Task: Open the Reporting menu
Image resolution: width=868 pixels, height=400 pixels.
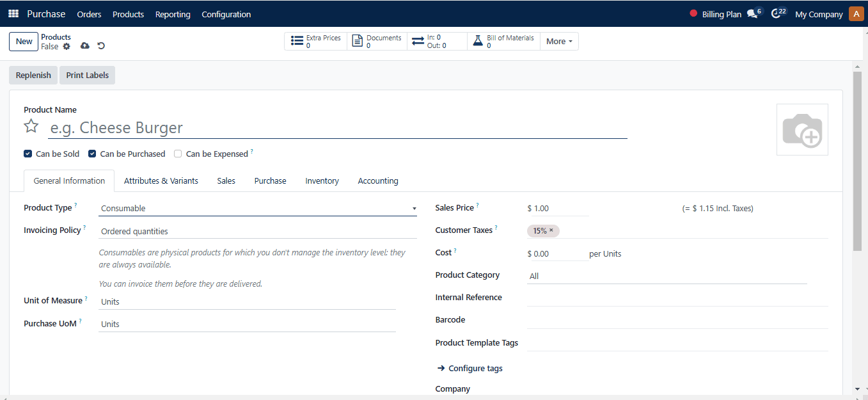Action: tap(173, 14)
